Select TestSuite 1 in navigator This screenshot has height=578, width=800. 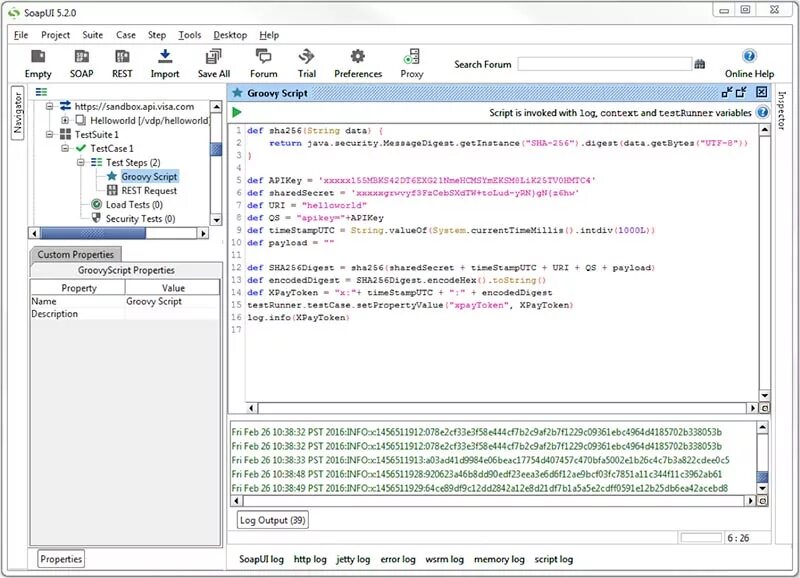[96, 135]
